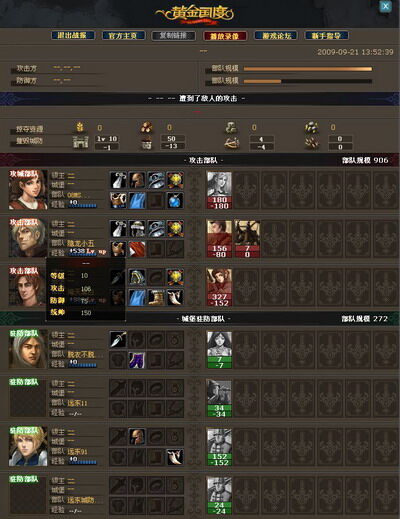Close the battle report window
This screenshot has height=519, width=400.
click(x=385, y=6)
